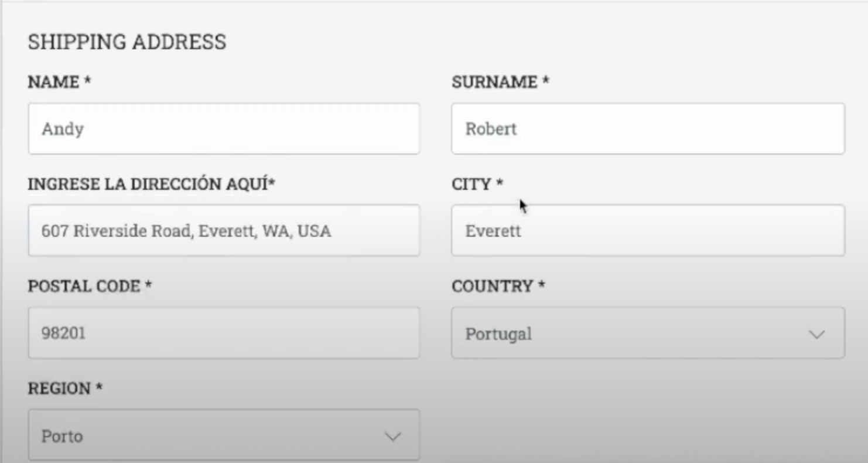Image resolution: width=868 pixels, height=463 pixels.
Task: Click the COUNTRY field label
Action: coord(498,286)
